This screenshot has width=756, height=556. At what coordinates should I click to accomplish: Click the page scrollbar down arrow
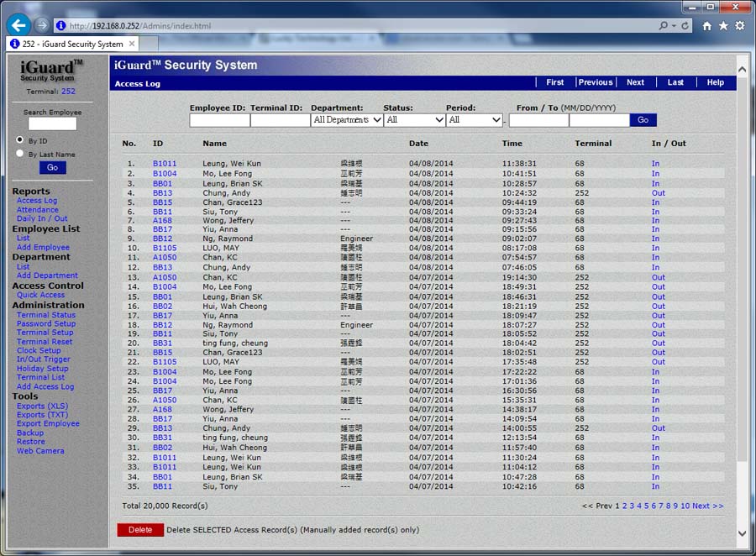click(743, 533)
